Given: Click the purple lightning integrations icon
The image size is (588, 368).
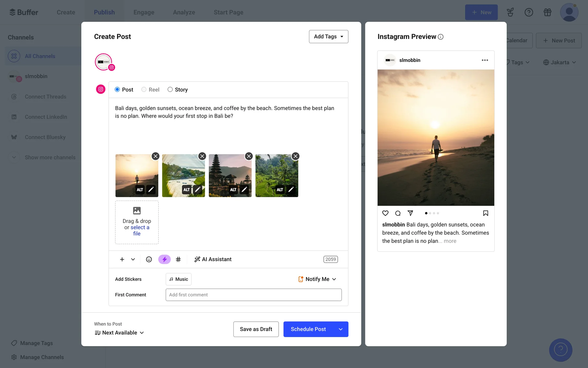Looking at the screenshot, I should (x=164, y=259).
